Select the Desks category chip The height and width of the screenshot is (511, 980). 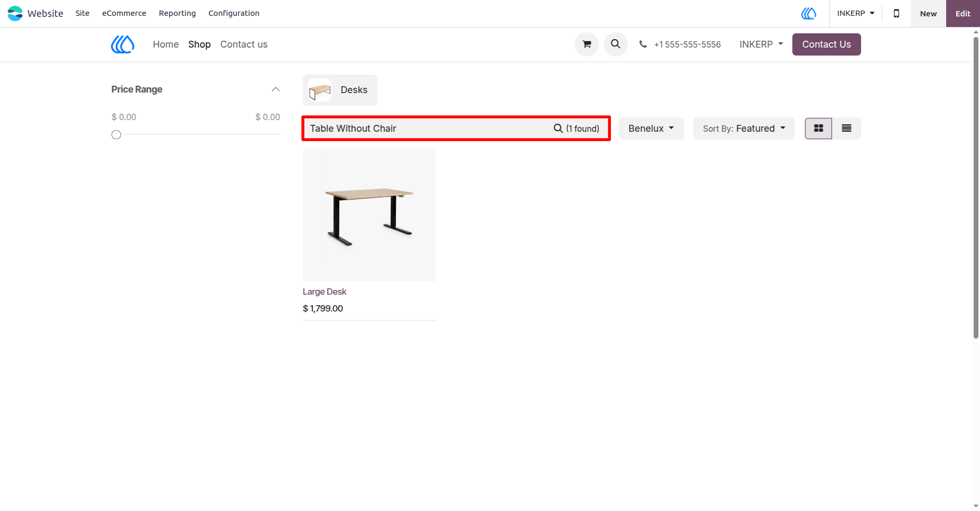[x=340, y=90]
